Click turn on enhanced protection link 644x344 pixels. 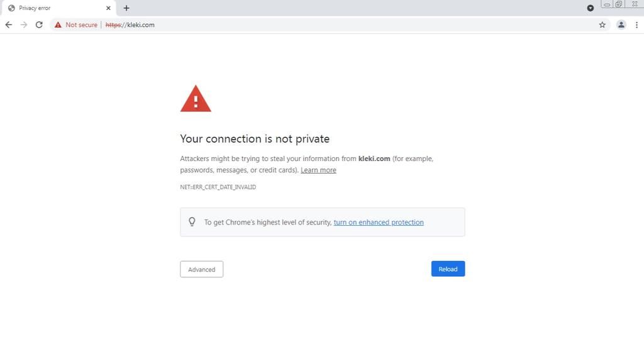pyautogui.click(x=379, y=223)
